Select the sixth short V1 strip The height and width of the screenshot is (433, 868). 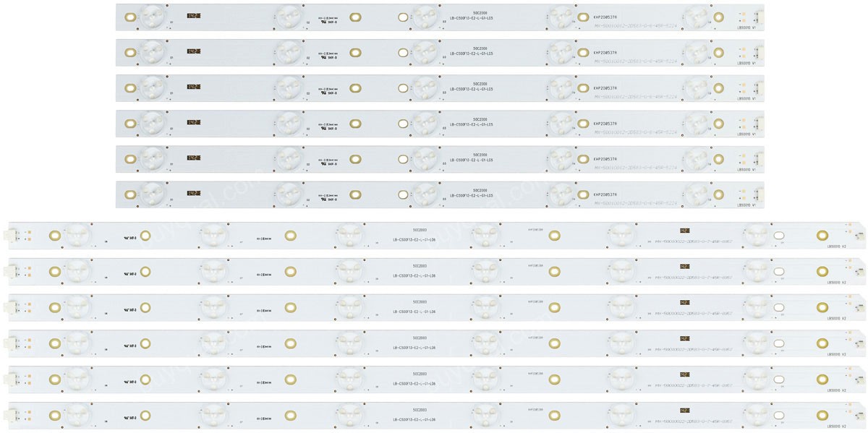[440, 194]
